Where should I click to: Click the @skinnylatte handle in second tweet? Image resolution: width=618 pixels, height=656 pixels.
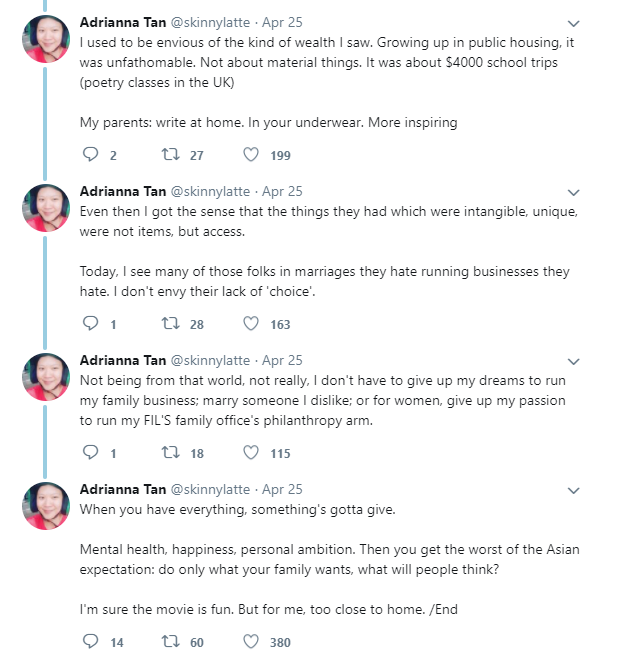coord(211,191)
